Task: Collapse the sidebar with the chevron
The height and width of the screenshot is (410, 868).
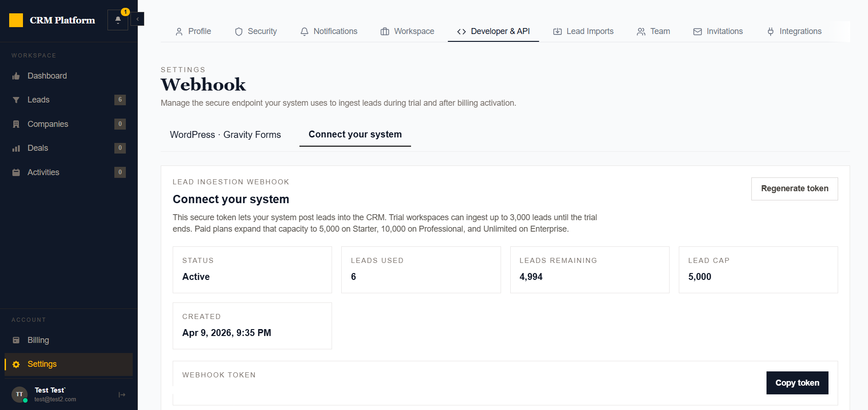Action: coord(137,19)
